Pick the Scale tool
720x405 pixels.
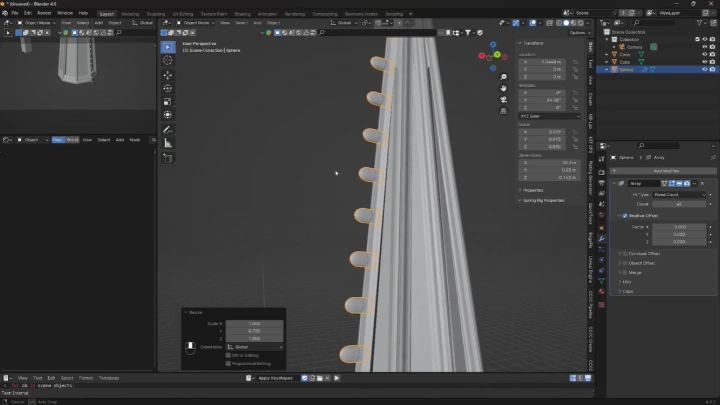[168, 101]
